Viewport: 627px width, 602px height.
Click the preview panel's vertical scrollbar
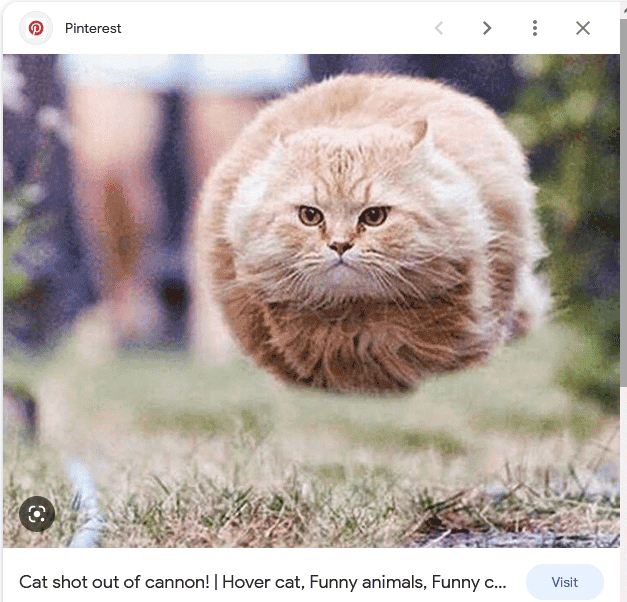[x=623, y=200]
